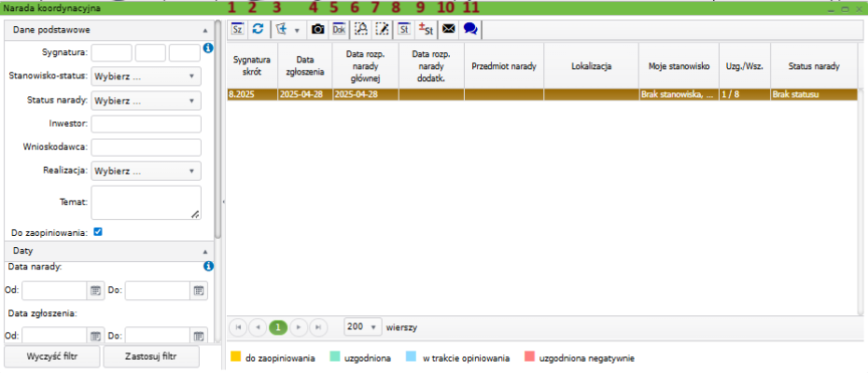Uncheck the Do zaopiniowania checkbox
Screen dimensions: 868x373
[98, 232]
